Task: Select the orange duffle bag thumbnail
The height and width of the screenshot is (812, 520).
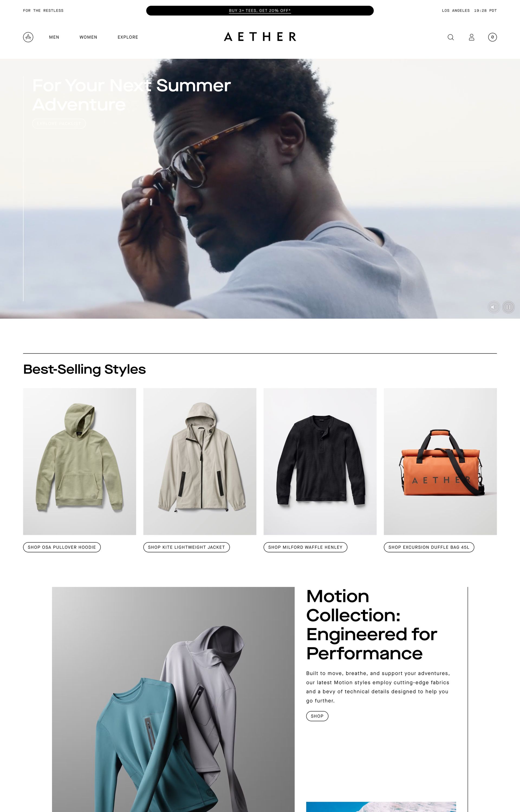Action: (440, 461)
